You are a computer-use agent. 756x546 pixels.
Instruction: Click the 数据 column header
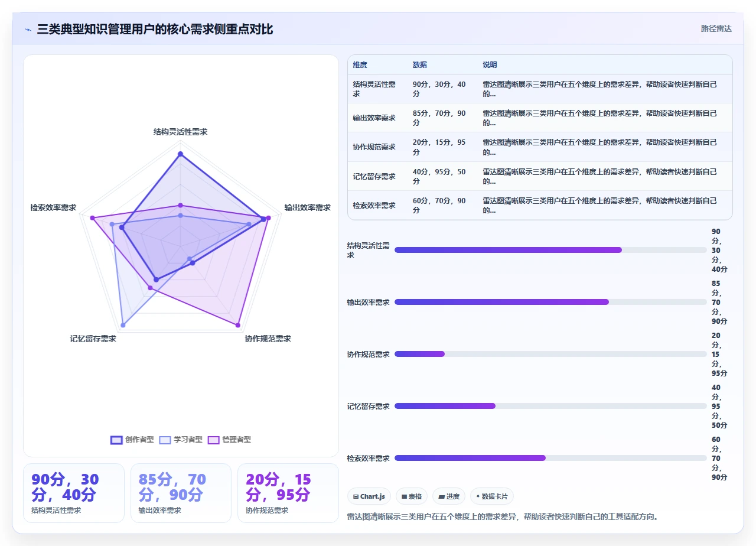click(419, 64)
